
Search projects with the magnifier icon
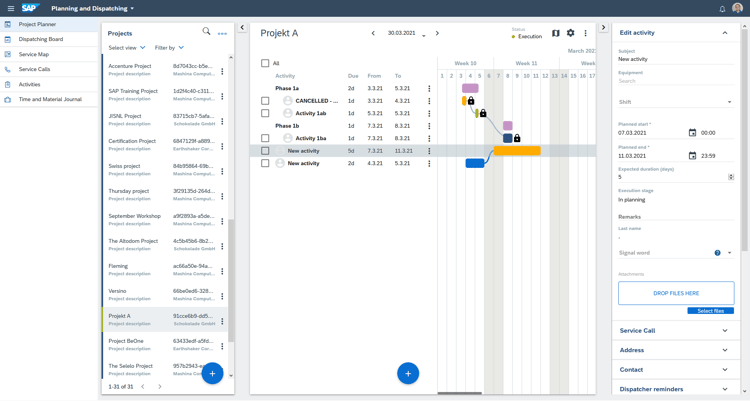[x=206, y=31]
